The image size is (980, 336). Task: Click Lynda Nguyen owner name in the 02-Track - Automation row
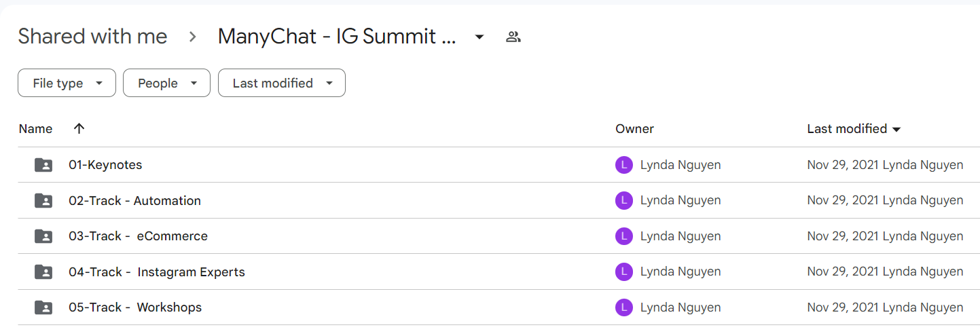(x=680, y=200)
